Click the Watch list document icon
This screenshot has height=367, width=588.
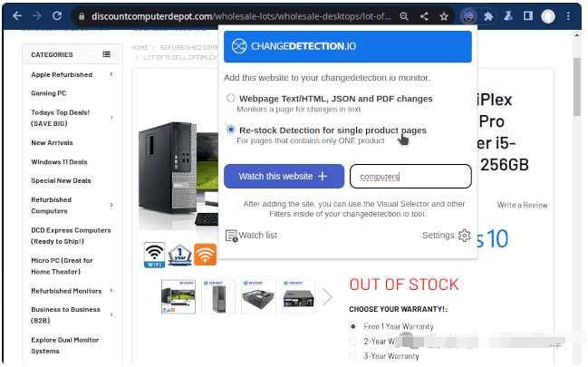[231, 236]
